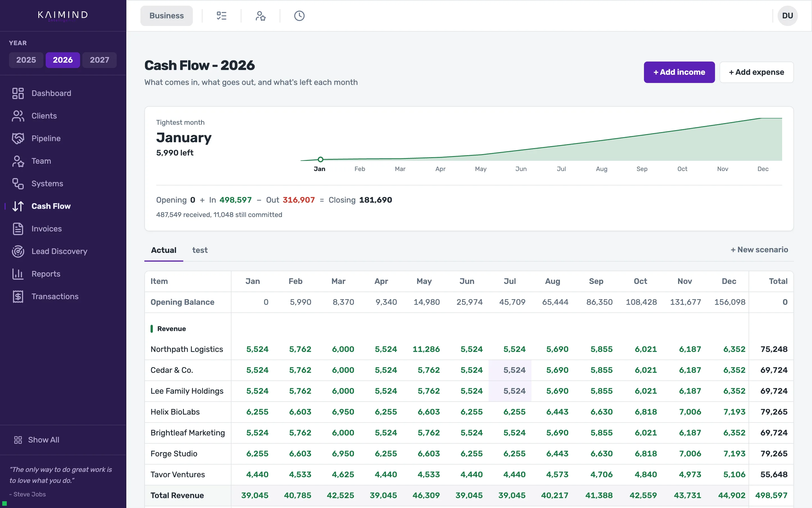Open the Lead Discovery page
Screen dimensions: 812x508
point(59,251)
